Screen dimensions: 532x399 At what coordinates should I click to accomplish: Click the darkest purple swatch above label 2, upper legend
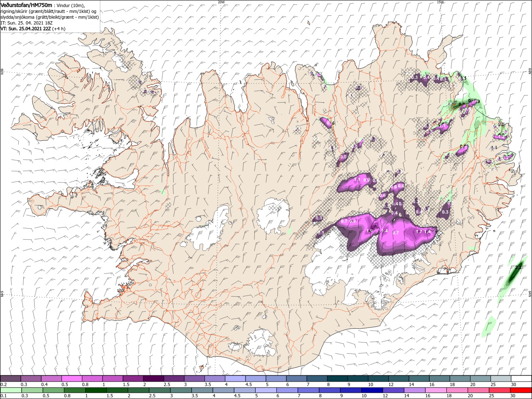click(153, 379)
